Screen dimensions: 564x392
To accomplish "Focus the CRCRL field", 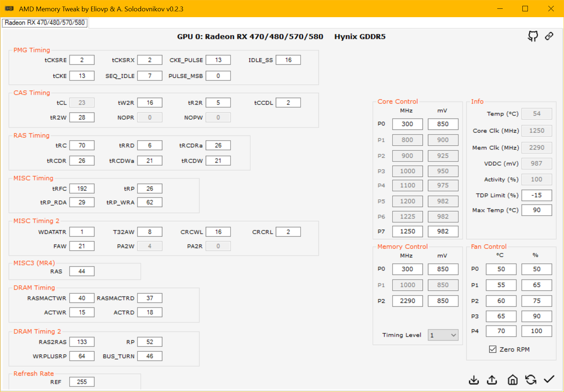I will click(288, 232).
